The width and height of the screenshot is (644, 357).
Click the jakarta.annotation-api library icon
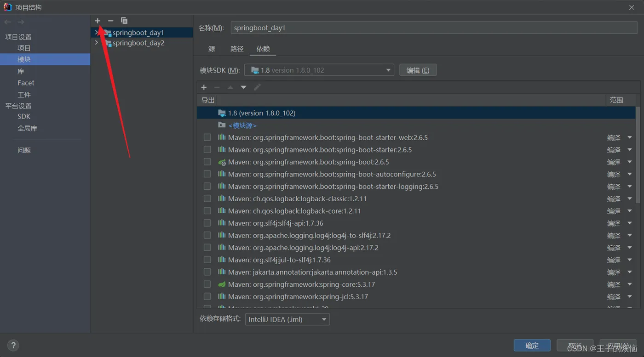coord(222,272)
